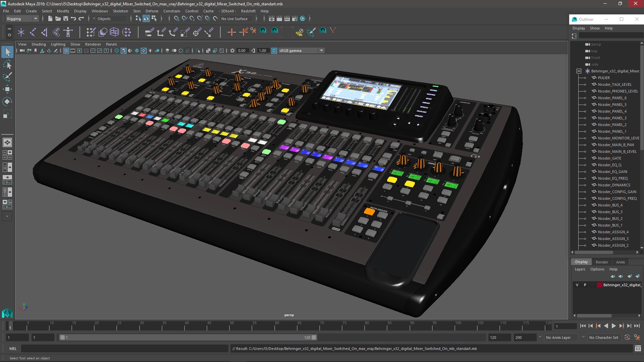Select the Create Joints tool

point(33,32)
